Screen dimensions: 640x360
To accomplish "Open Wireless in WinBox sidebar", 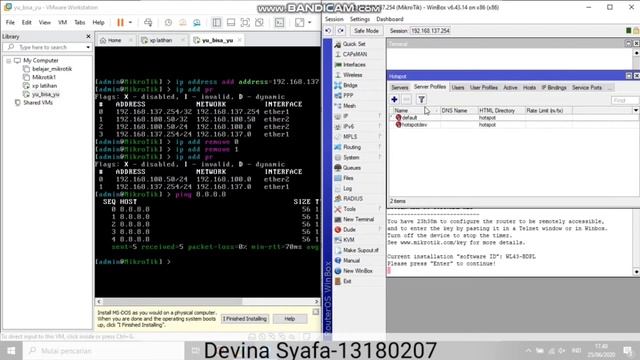I will (353, 75).
